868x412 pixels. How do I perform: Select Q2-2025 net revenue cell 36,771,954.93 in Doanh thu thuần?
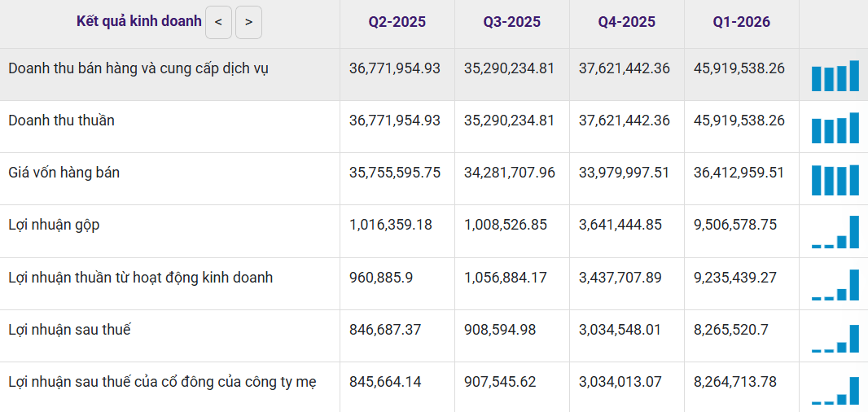point(395,121)
